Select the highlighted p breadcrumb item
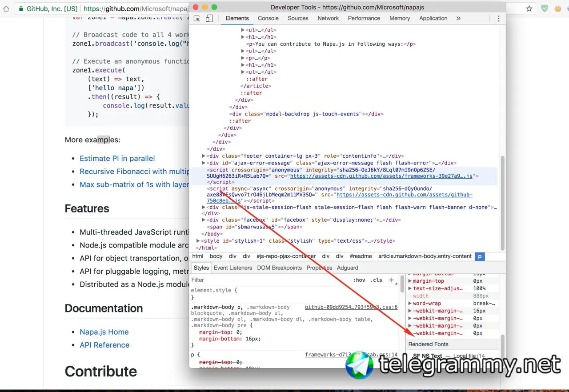This screenshot has height=392, width=569. tap(480, 256)
